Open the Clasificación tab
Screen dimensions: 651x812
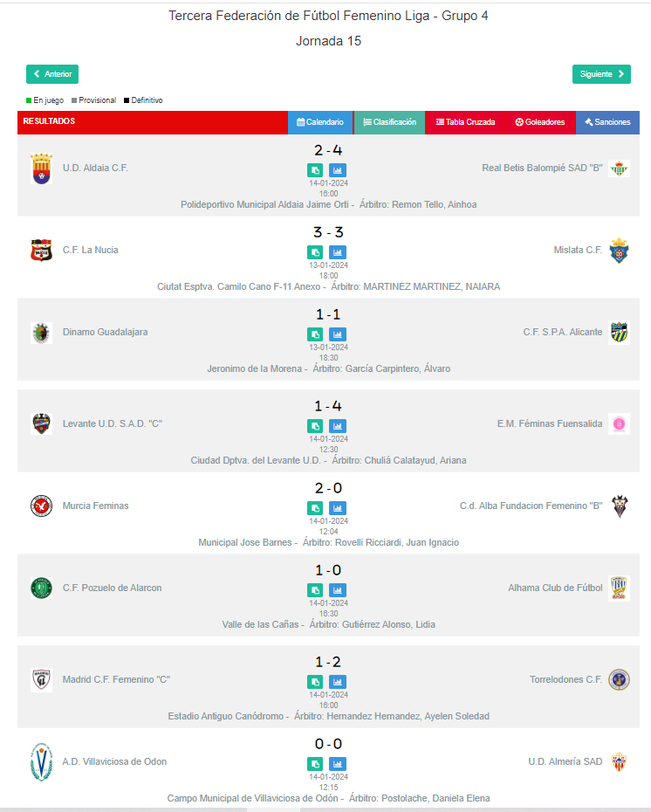tap(389, 122)
